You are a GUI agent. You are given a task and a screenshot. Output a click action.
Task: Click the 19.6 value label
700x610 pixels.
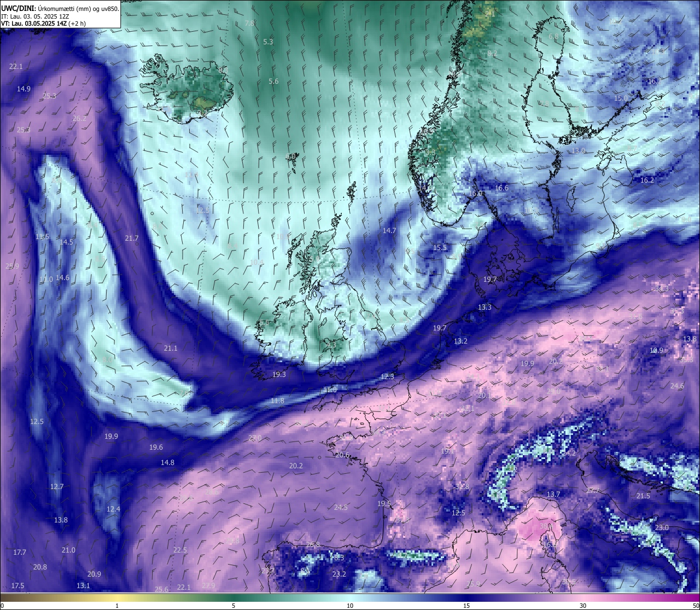click(x=156, y=447)
